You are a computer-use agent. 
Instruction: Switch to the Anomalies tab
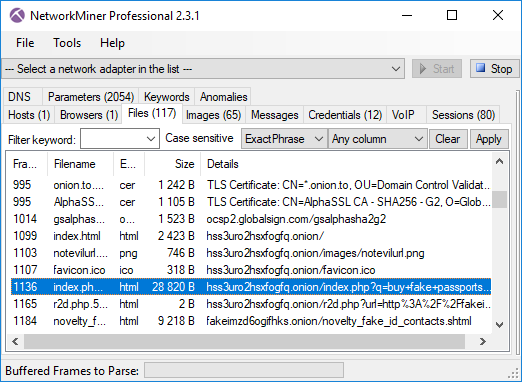tap(223, 97)
